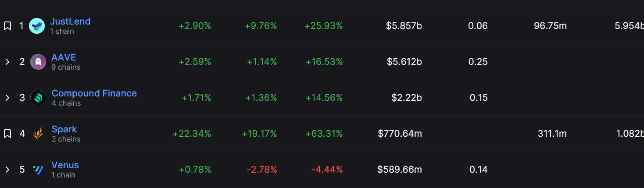Open the Venus protocol link
Viewport: 644px width, 188px height.
[65, 165]
